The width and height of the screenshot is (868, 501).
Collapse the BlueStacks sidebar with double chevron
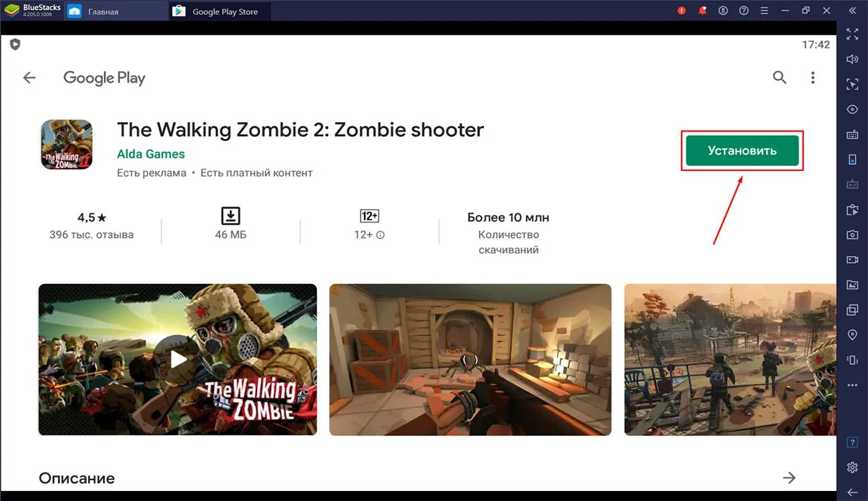[853, 11]
